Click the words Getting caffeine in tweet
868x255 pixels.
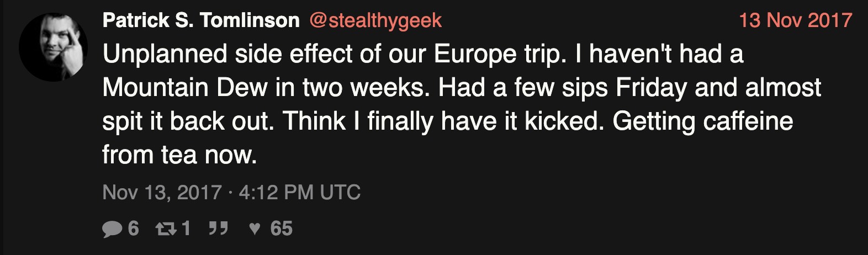coord(703,121)
